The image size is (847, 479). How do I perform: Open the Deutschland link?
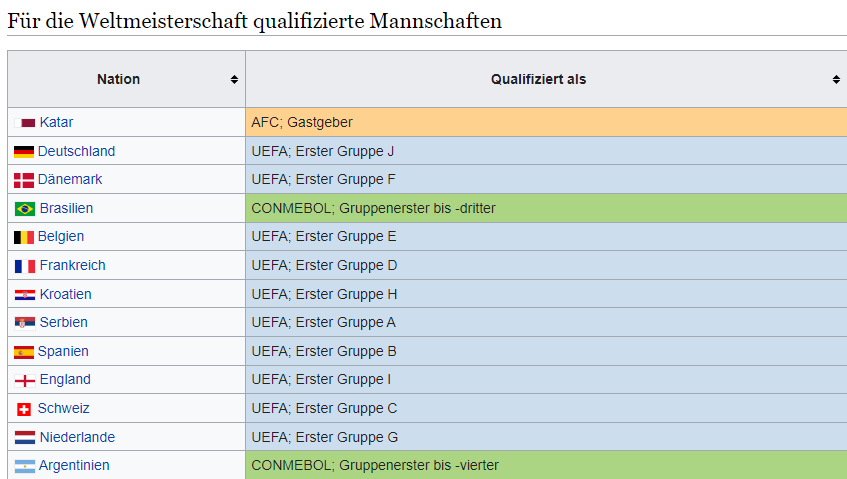[76, 151]
